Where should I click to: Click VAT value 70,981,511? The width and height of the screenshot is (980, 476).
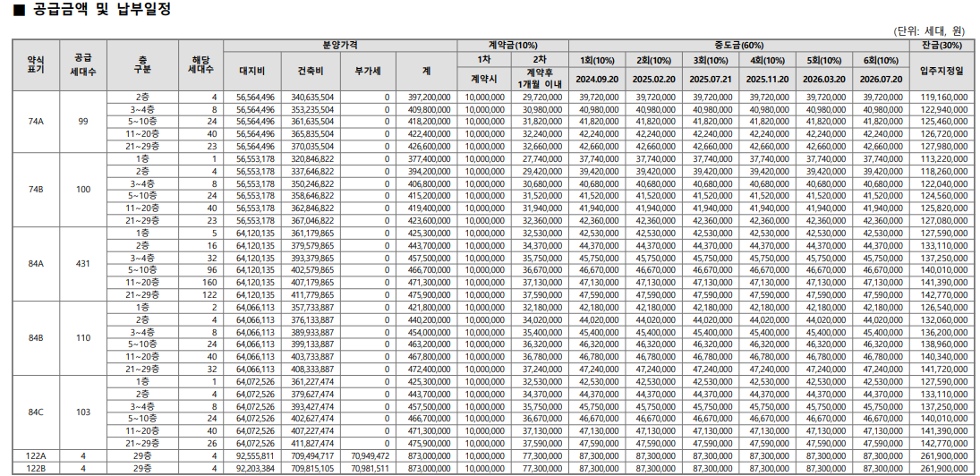pyautogui.click(x=371, y=469)
